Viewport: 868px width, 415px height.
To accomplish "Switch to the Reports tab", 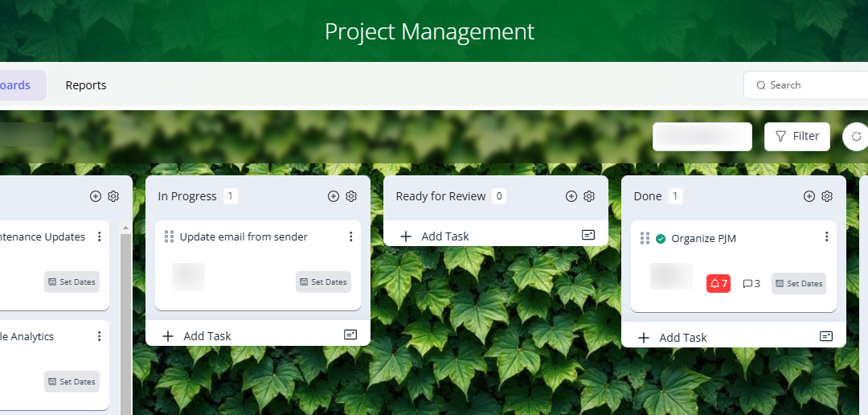I will click(86, 85).
